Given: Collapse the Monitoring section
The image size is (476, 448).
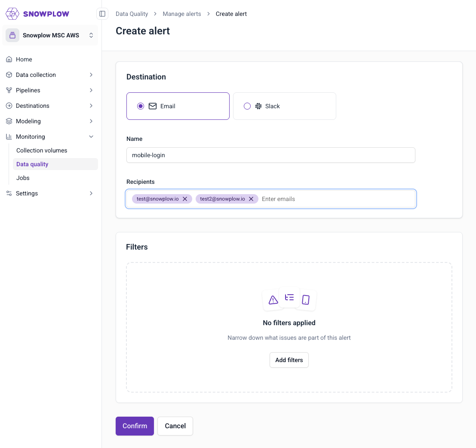Looking at the screenshot, I should [x=91, y=136].
